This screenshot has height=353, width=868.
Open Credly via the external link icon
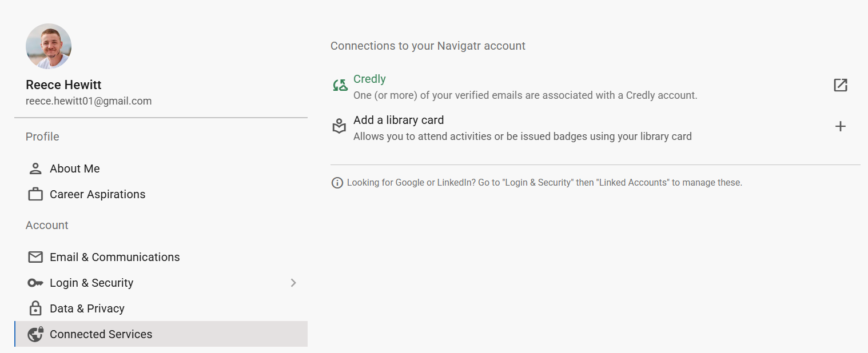coord(840,86)
